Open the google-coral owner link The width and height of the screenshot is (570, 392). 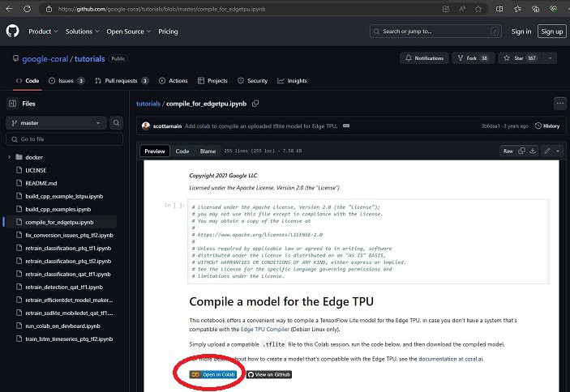click(x=45, y=59)
